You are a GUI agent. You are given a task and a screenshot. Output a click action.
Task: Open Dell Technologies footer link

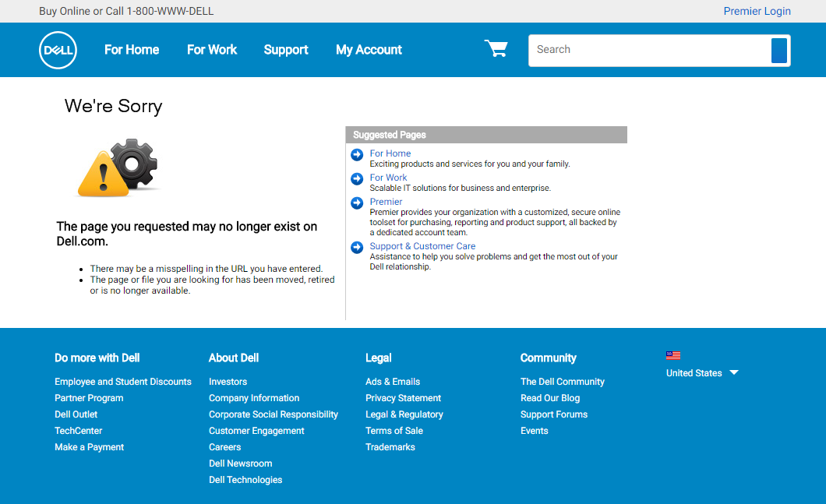245,480
